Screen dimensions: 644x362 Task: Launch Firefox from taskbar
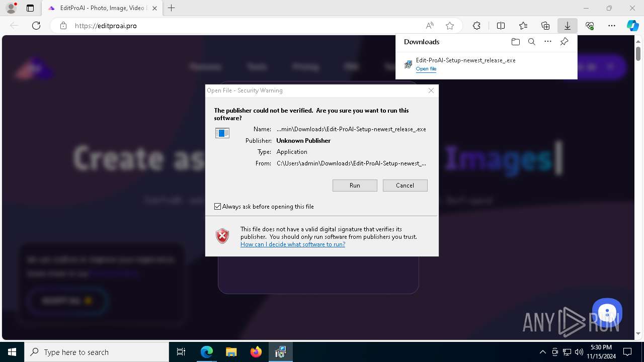pyautogui.click(x=256, y=352)
